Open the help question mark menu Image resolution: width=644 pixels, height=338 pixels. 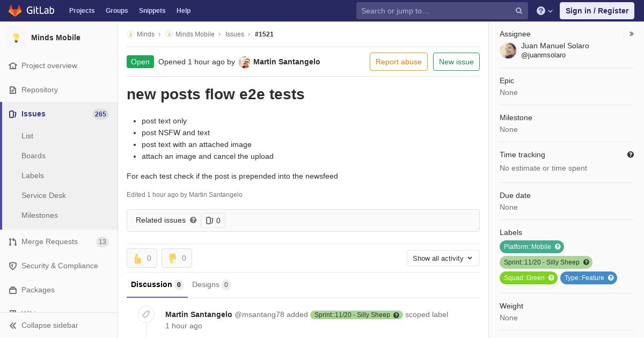coord(545,11)
